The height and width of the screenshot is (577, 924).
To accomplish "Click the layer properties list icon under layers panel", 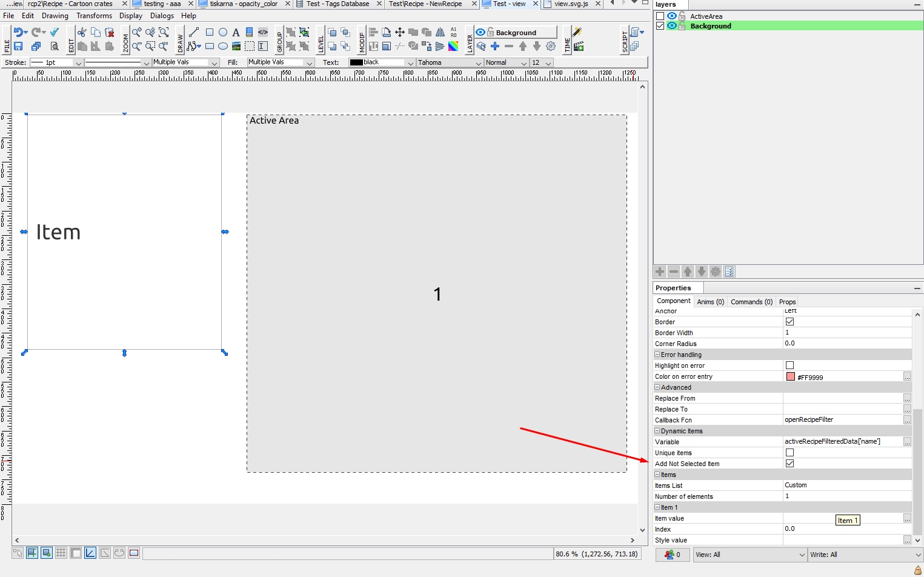I will [730, 272].
